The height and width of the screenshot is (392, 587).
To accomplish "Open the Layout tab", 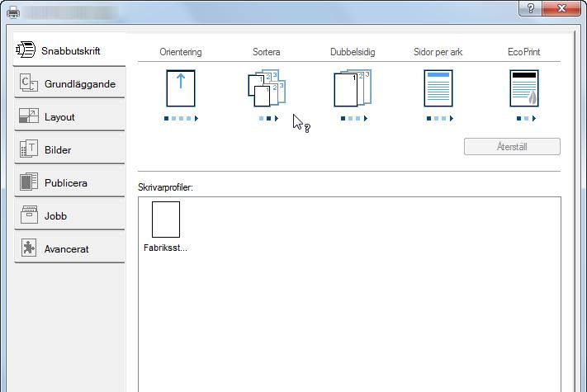I will coord(69,116).
